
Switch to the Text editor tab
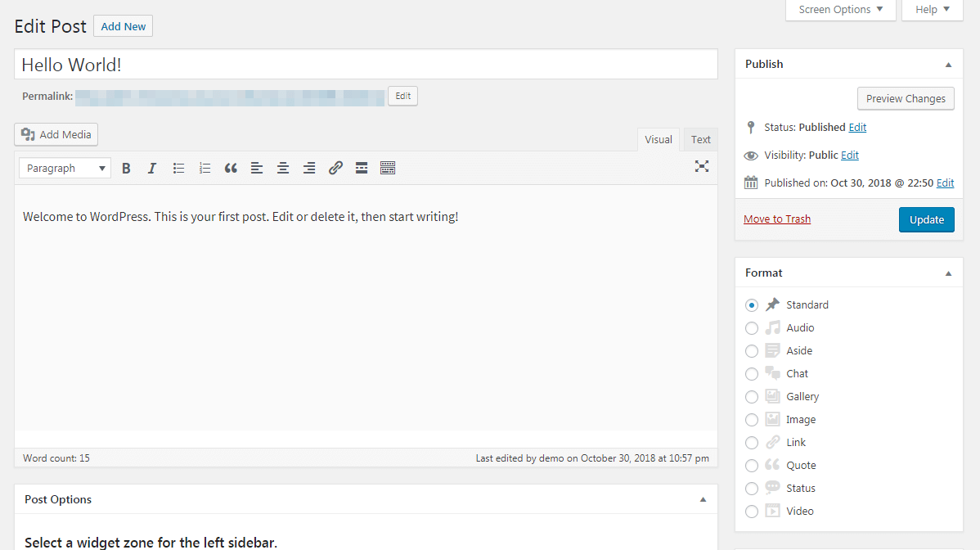[x=700, y=140]
